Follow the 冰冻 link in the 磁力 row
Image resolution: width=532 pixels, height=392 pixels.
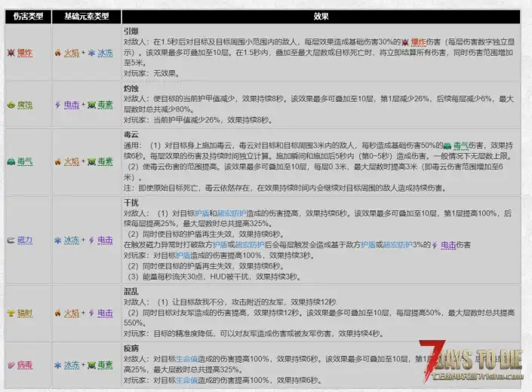[72, 240]
